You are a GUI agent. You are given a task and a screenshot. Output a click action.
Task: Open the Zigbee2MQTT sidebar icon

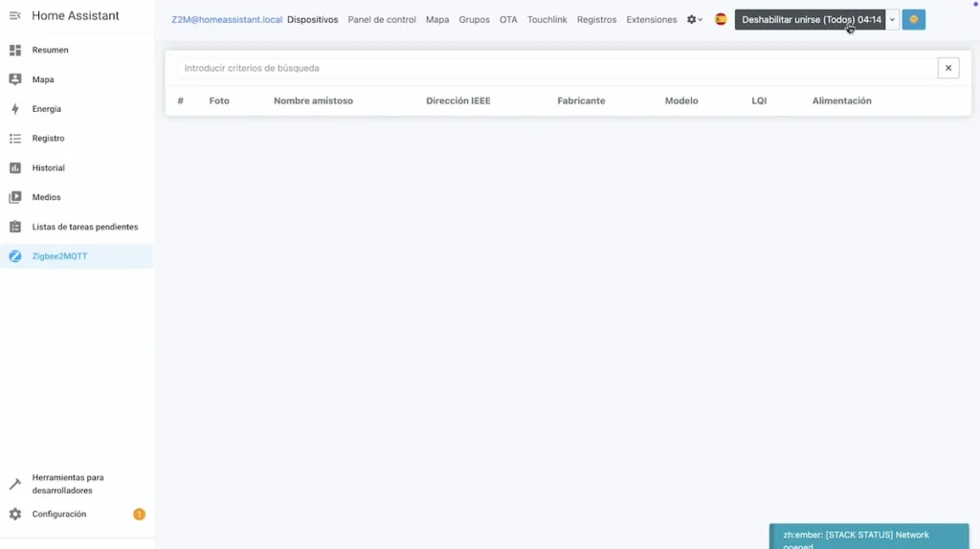(x=15, y=256)
